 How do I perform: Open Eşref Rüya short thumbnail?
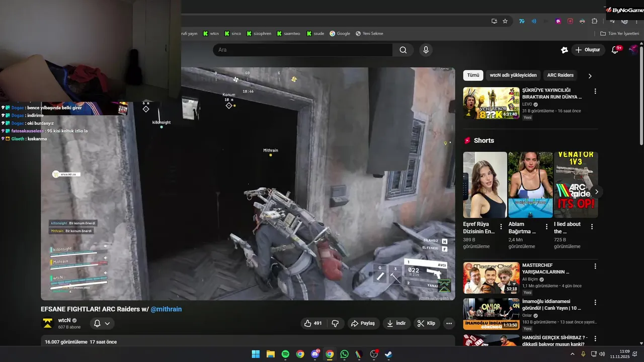485,185
